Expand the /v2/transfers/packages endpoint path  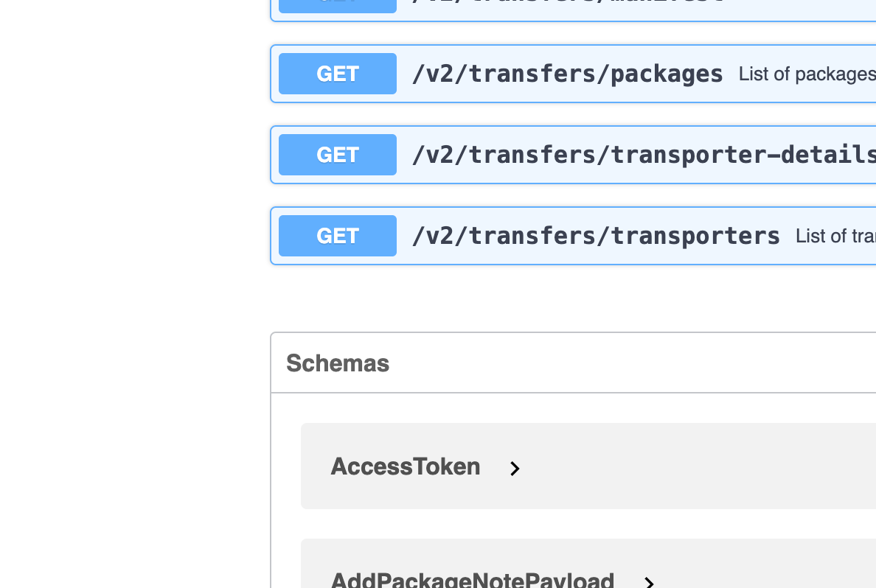[x=567, y=74]
